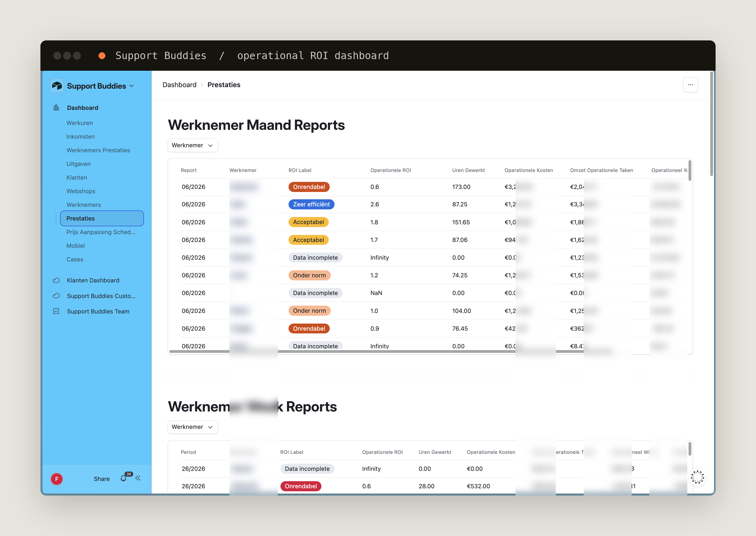The image size is (756, 536).
Task: Open Webshops in sidebar
Action: pyautogui.click(x=81, y=191)
